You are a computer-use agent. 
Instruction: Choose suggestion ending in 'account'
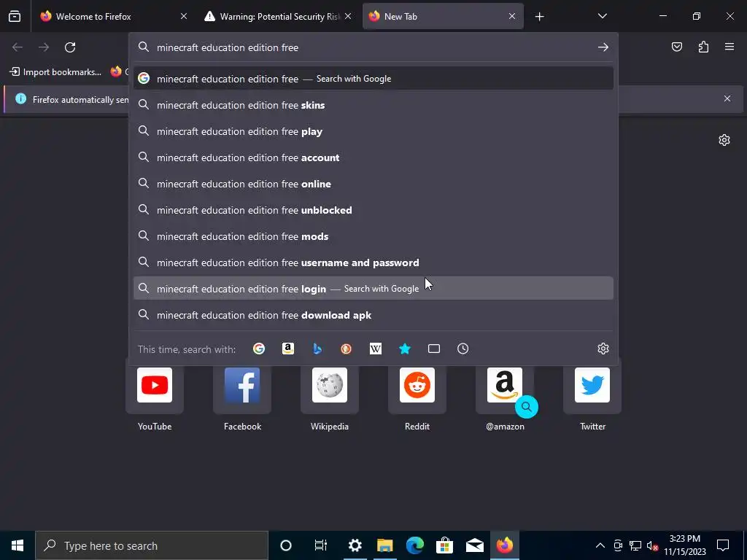tap(373, 157)
